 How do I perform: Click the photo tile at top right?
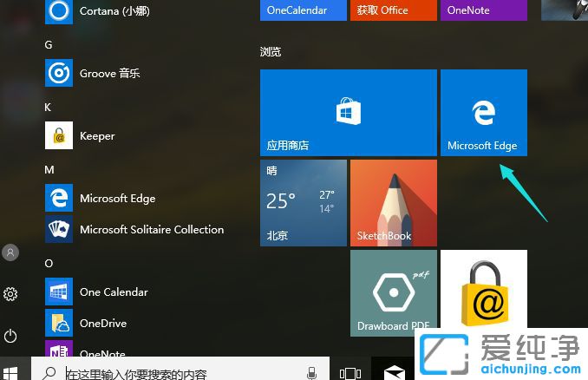click(565, 10)
